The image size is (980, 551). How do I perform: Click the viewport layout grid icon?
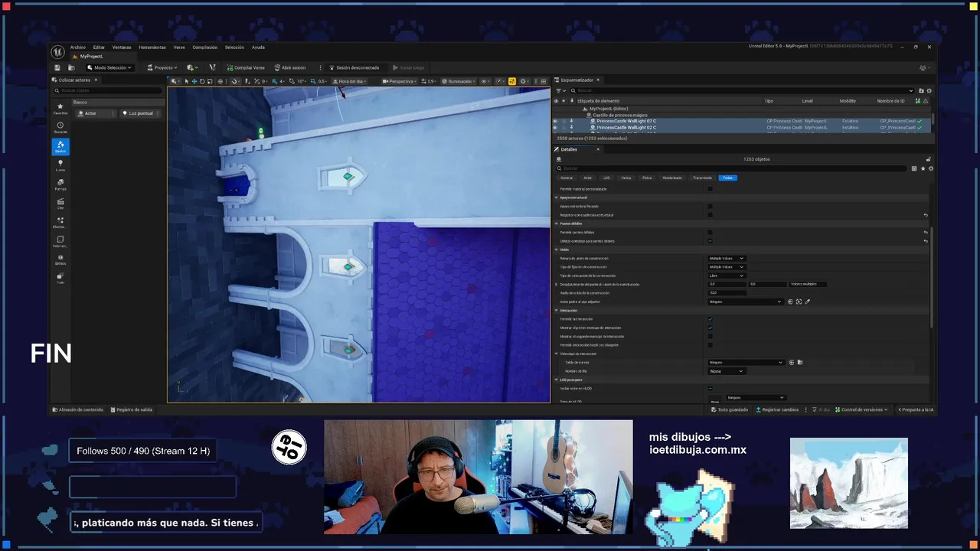(x=544, y=81)
